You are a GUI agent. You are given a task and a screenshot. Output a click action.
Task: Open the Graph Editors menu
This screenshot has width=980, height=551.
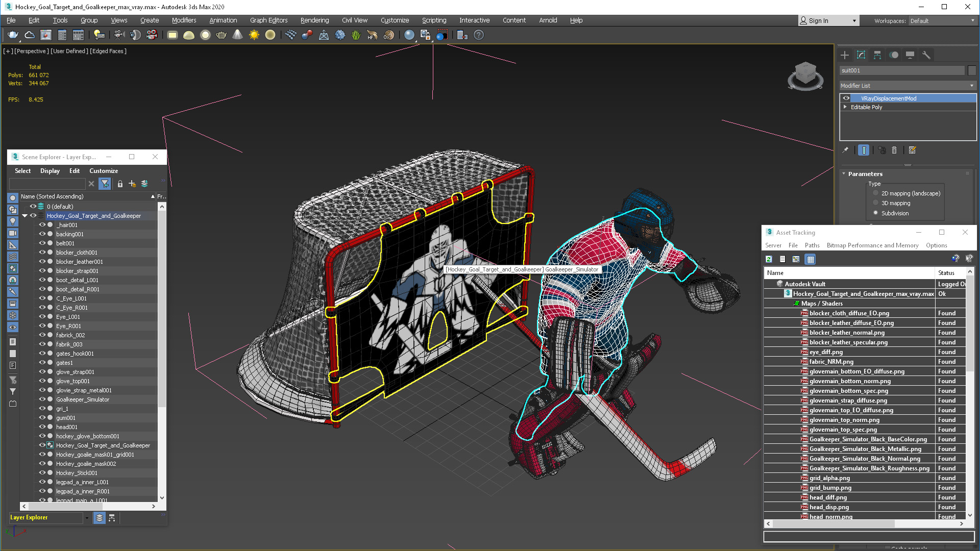[268, 20]
